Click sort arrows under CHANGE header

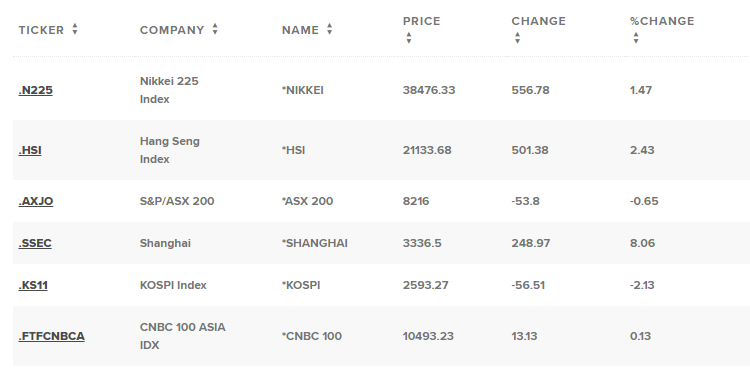(517, 38)
